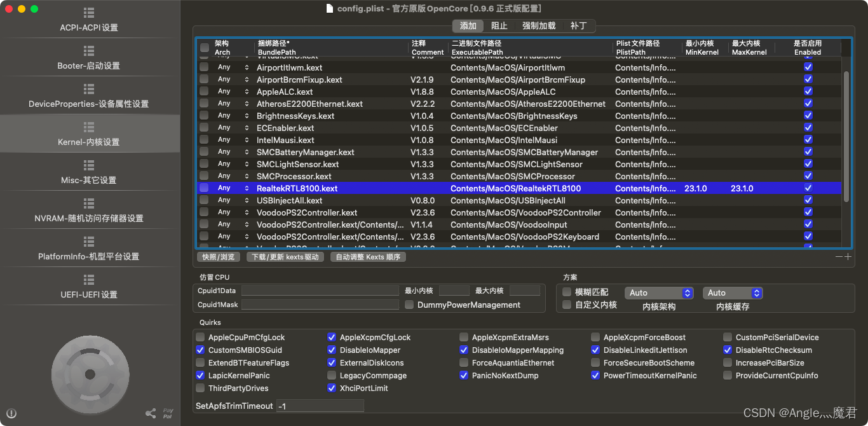Open PlatformInfo settings sidebar icon

tap(89, 242)
